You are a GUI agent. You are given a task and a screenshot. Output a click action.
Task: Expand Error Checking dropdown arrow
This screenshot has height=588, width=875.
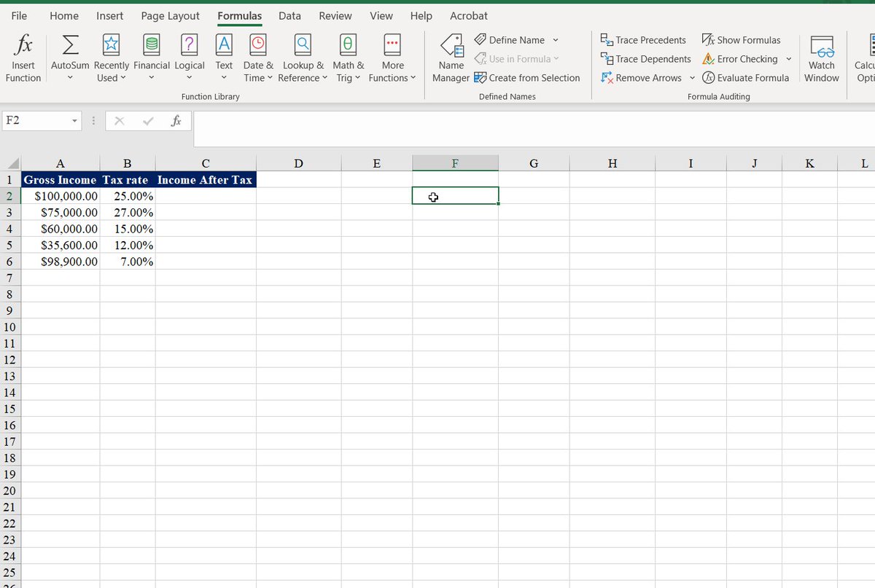pos(788,59)
